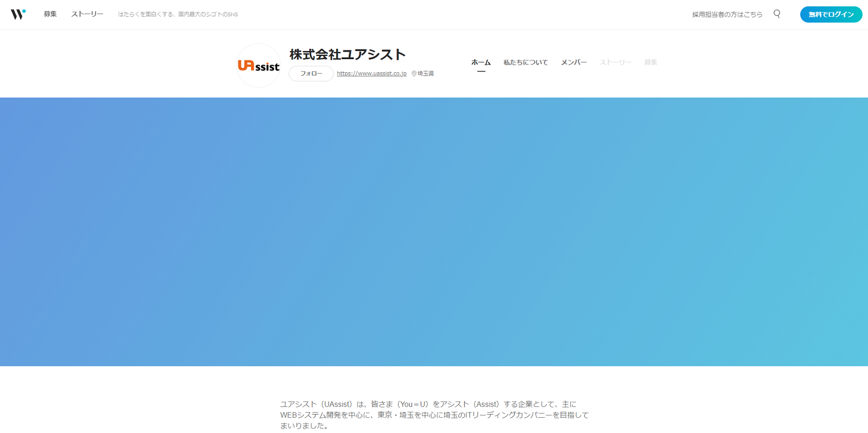Select the greyed ストーリー company tab
Screen dimensions: 868x433
(x=616, y=62)
